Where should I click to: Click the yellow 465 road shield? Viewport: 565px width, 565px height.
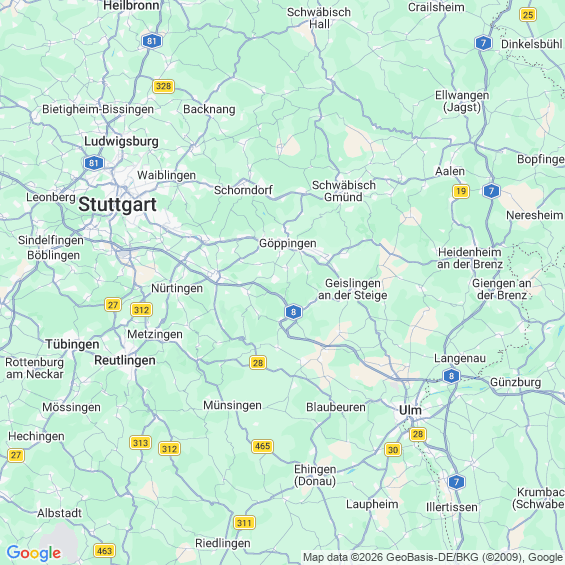pos(262,446)
